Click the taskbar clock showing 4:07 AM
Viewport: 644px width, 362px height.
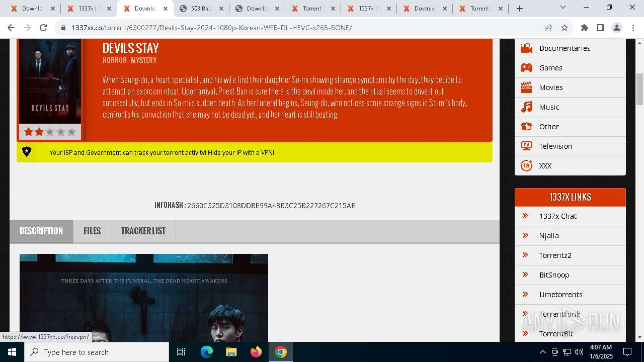[600, 352]
